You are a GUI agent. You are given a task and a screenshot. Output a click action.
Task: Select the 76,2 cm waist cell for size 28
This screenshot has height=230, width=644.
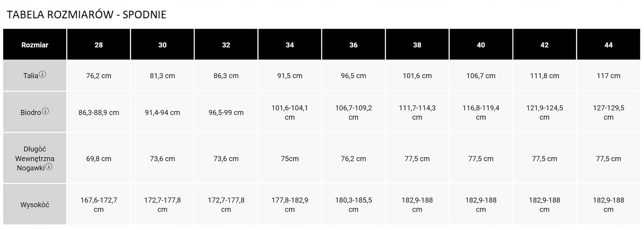coord(98,76)
